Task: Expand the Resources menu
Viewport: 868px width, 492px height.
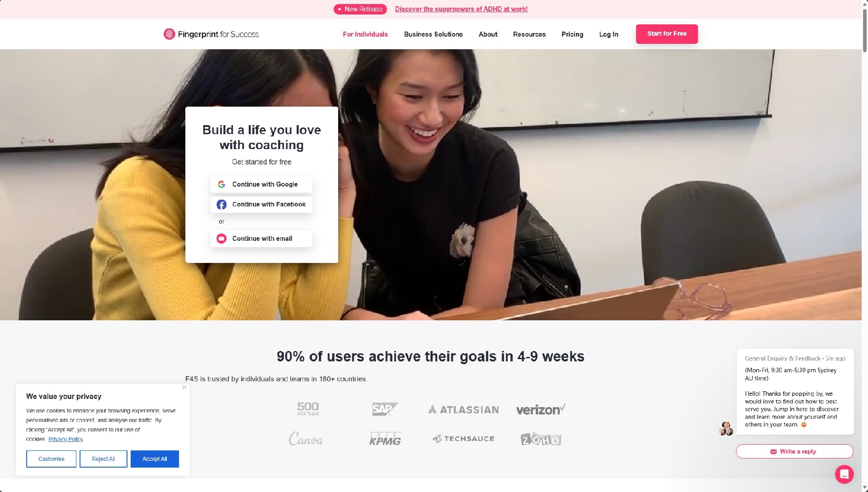Action: click(529, 34)
